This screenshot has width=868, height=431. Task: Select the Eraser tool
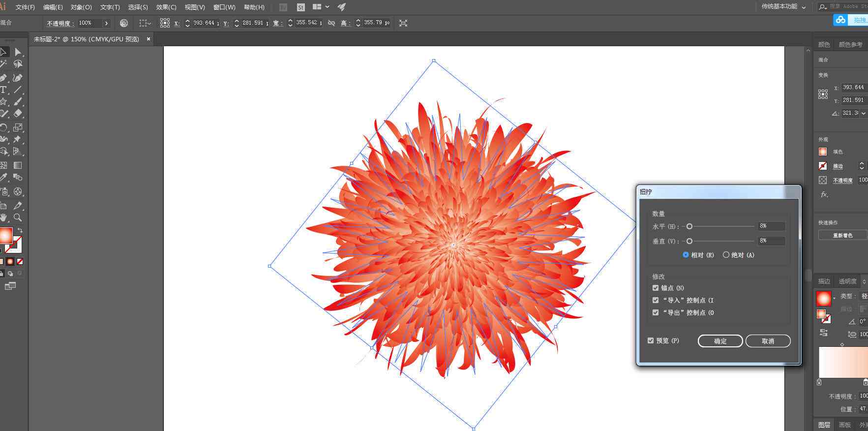(18, 113)
